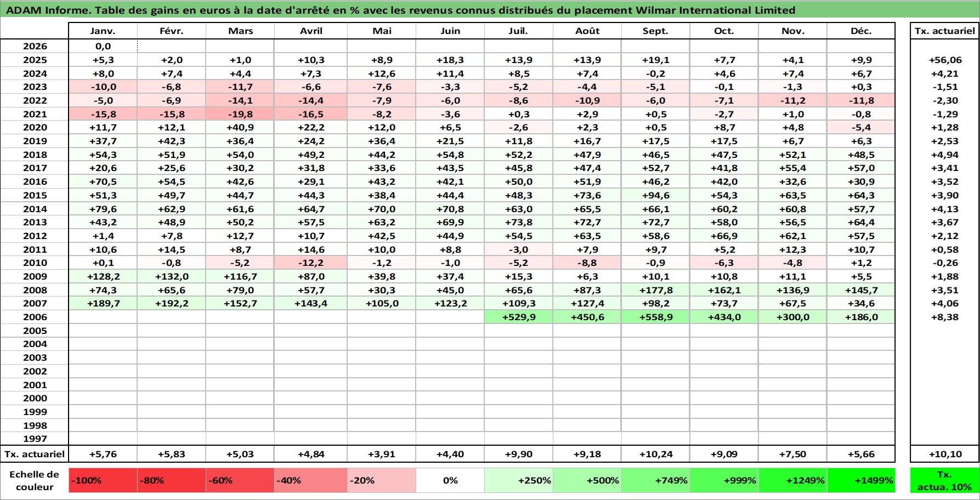Click the 2010 actuarial rate '-0,26'

944,263
